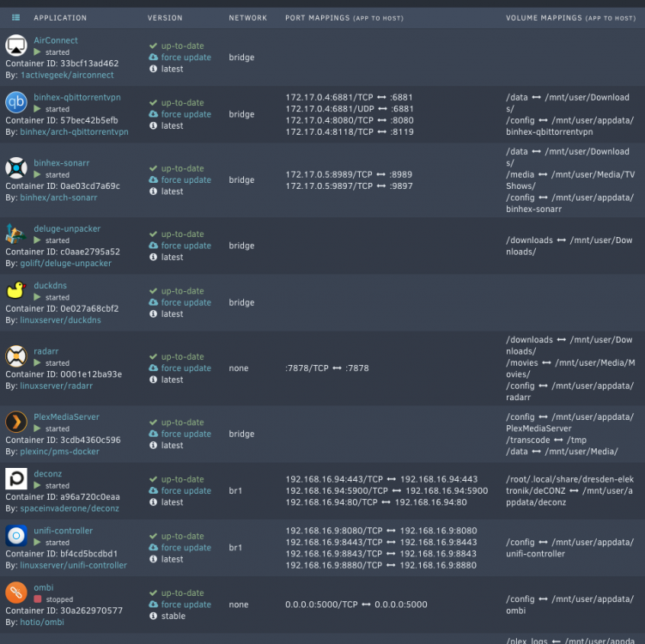
Task: Click the cloud update icon for binhex-sonarr
Action: (x=154, y=179)
